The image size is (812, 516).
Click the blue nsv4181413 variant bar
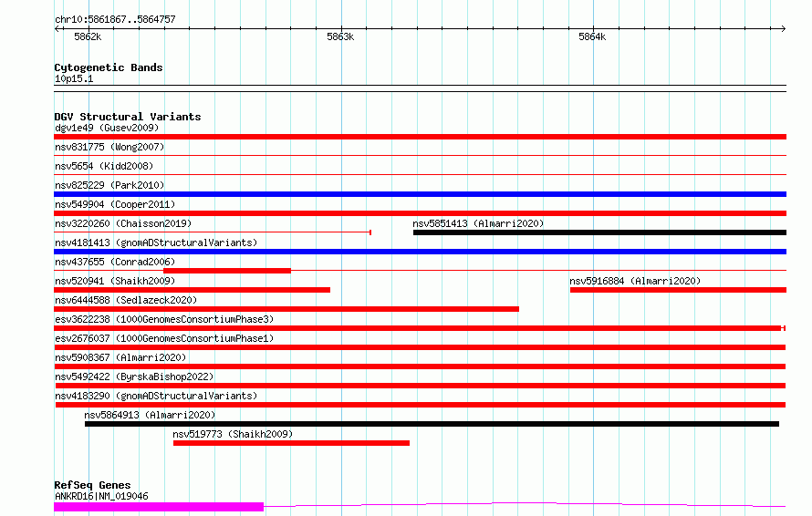pos(420,252)
